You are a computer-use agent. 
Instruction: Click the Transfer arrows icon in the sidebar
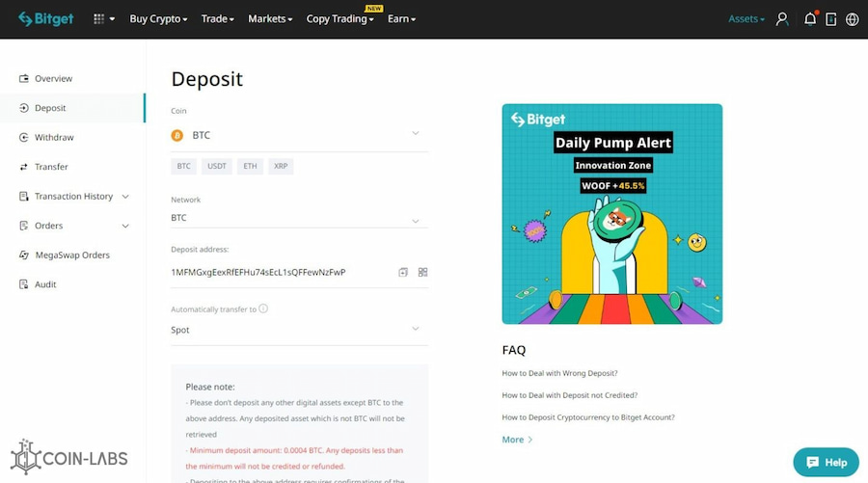[x=24, y=167]
